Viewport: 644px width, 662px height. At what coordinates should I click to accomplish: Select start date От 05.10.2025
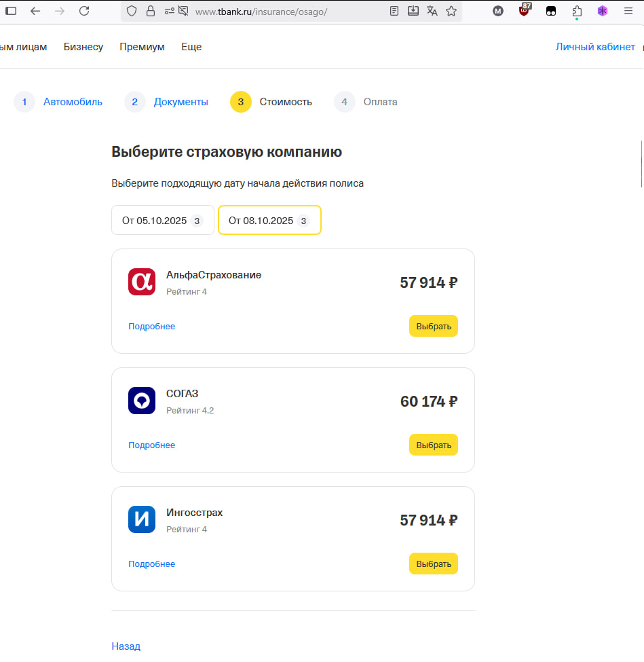point(162,221)
